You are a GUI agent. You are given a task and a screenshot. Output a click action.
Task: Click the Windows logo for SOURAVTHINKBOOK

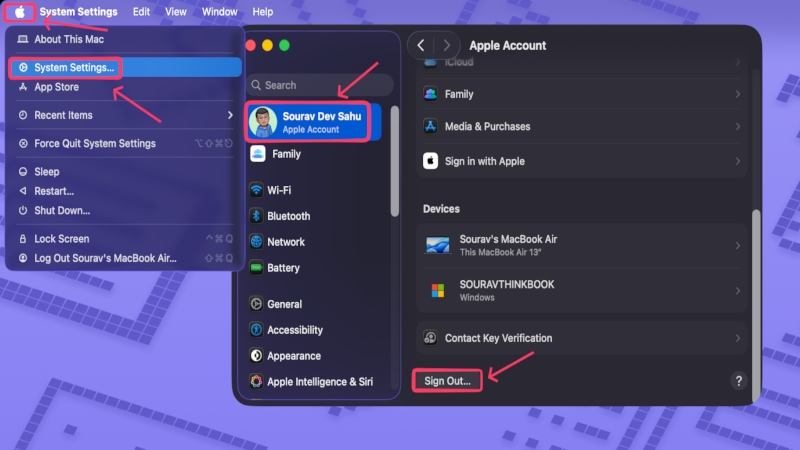click(x=438, y=290)
